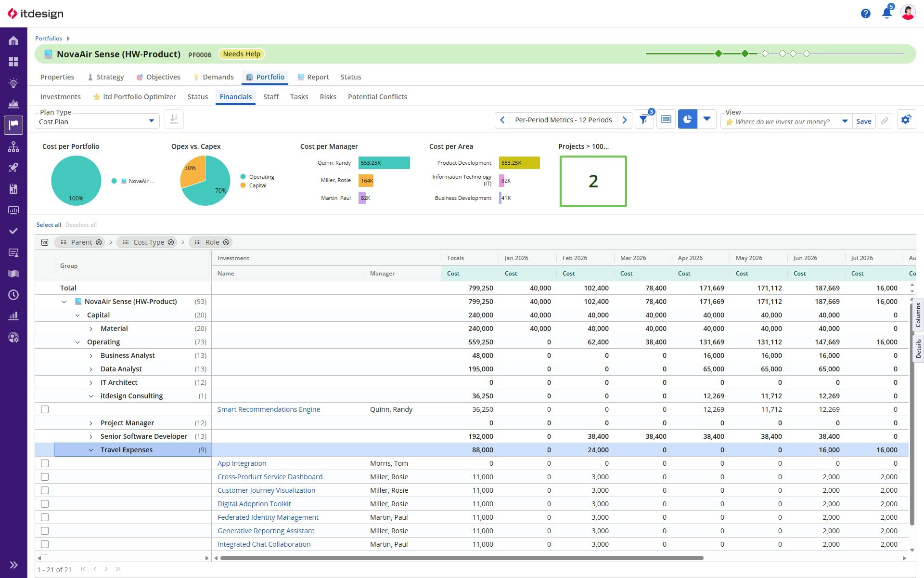Click the Capital legend color dot
Screen dimensions: 924x578
click(x=243, y=185)
